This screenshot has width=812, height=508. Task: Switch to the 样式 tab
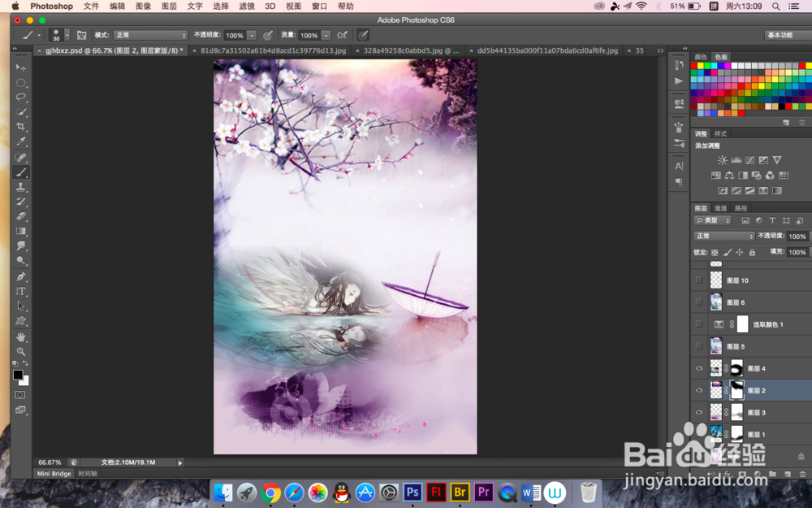[720, 134]
